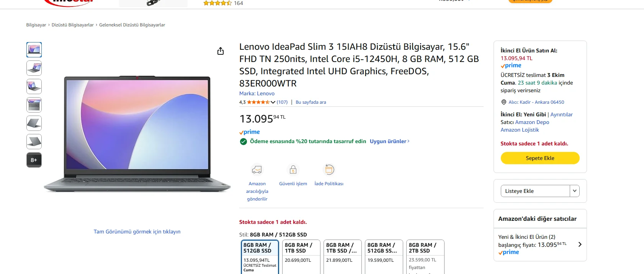
Task: Click the location pin delivery address icon
Action: pyautogui.click(x=504, y=102)
